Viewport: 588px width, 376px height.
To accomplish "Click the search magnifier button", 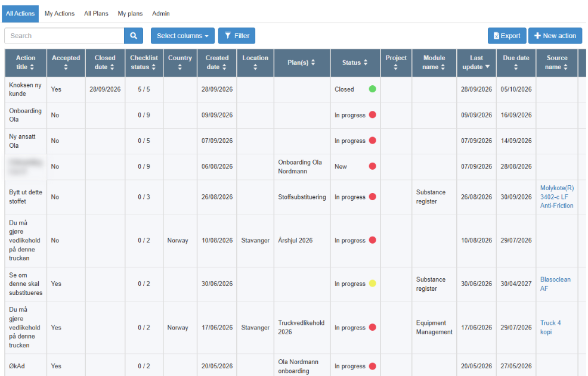I will click(x=134, y=36).
